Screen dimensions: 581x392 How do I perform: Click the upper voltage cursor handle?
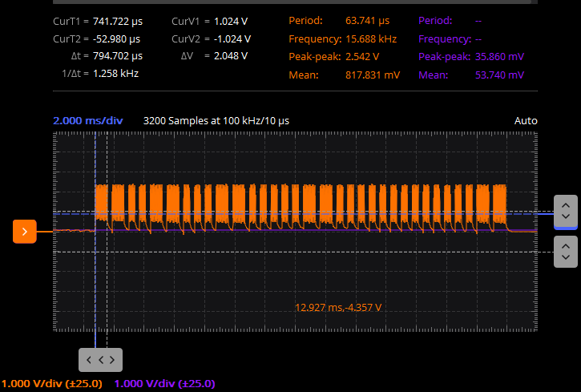(x=566, y=211)
